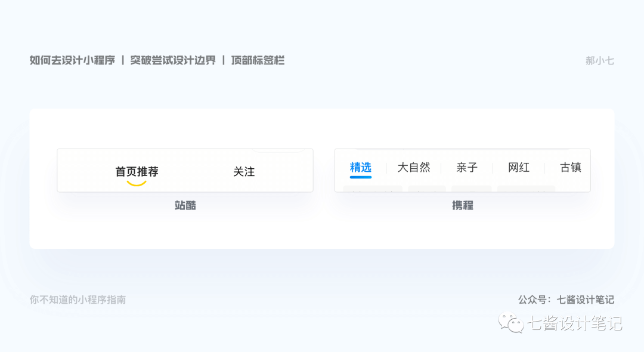Open the 大自然 tab
644x352 pixels.
click(414, 168)
